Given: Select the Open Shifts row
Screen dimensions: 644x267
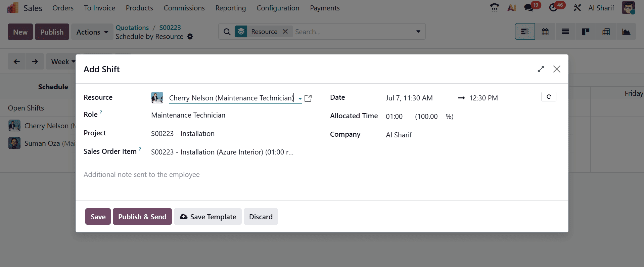Looking at the screenshot, I should tap(26, 108).
